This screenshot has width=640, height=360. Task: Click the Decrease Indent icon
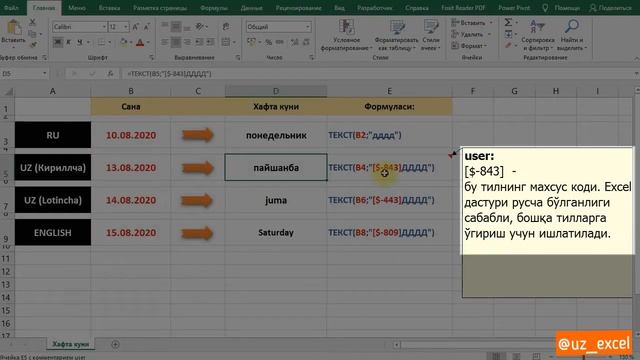click(x=199, y=42)
